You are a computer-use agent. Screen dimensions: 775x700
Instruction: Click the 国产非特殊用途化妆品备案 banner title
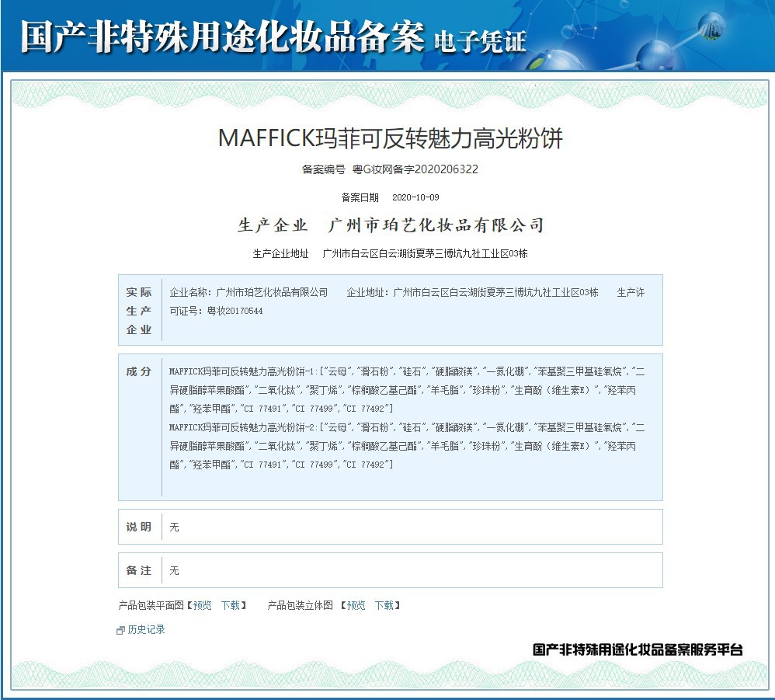[222, 37]
